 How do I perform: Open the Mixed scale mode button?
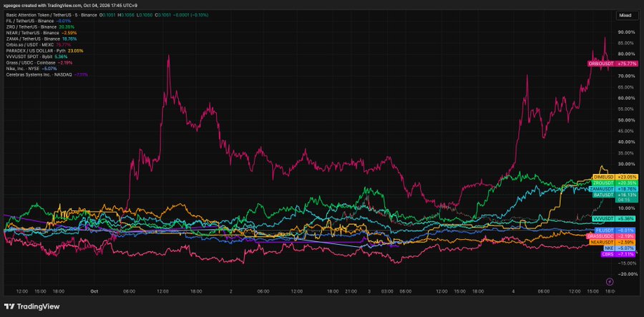625,15
